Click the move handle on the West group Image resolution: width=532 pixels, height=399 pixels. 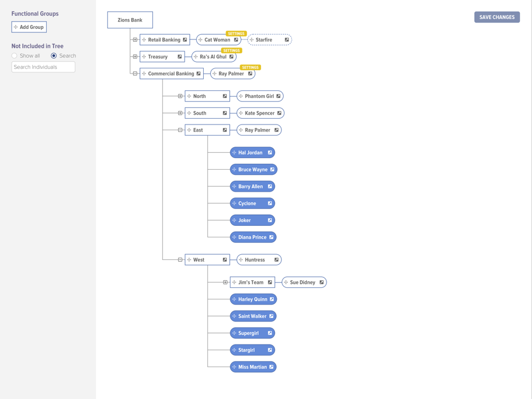tap(189, 259)
